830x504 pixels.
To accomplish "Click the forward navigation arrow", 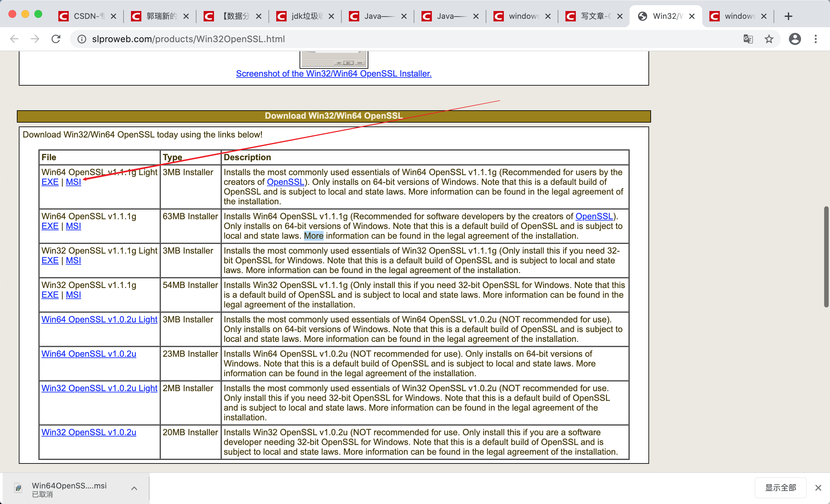I will click(x=35, y=39).
